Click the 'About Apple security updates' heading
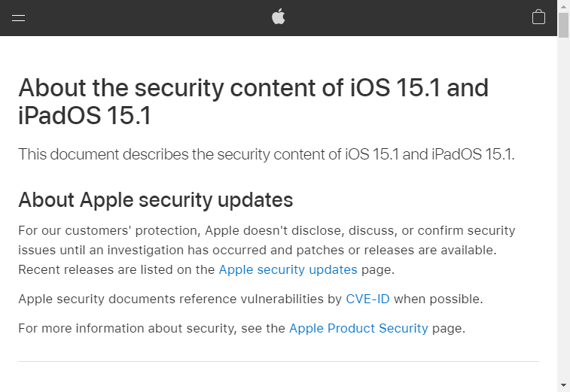The height and width of the screenshot is (392, 570). 155,200
